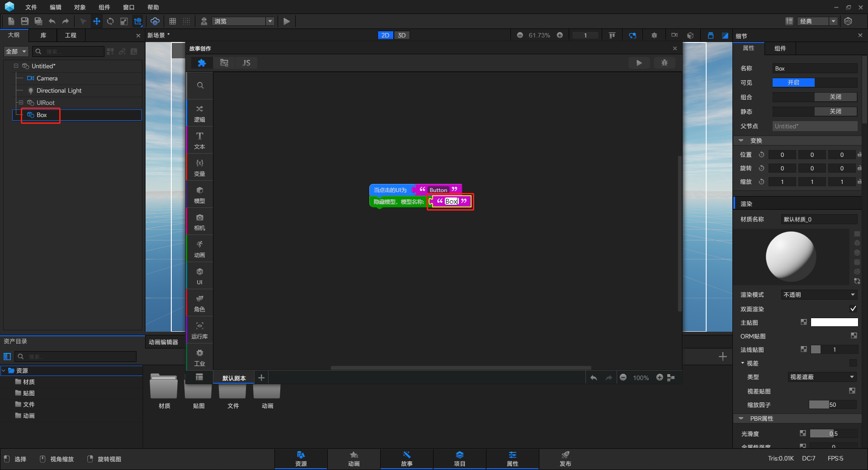
Task: Click the new file icon in toolbar
Action: click(x=11, y=21)
